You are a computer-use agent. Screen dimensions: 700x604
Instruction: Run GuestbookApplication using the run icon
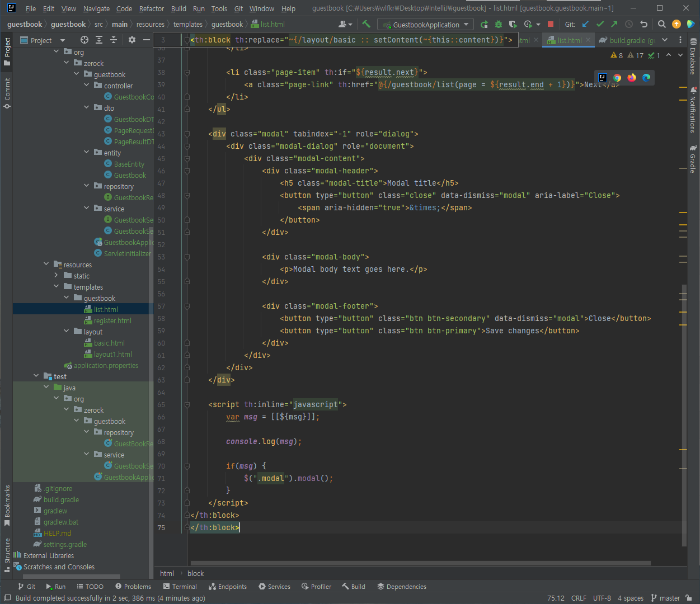(484, 24)
